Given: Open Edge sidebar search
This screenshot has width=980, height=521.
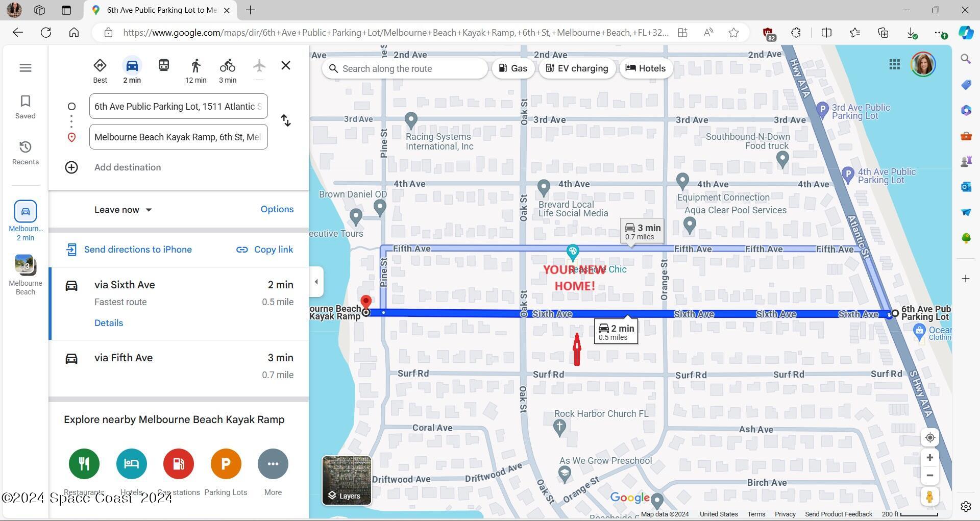Looking at the screenshot, I should click(966, 59).
